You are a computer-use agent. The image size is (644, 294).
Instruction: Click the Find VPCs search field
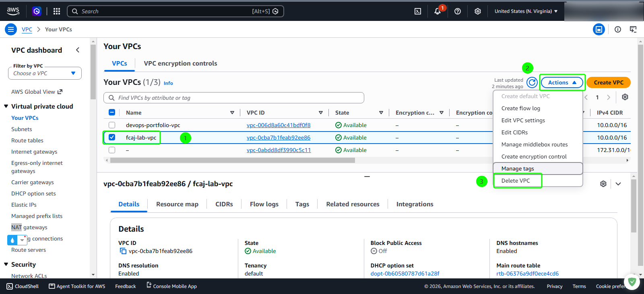point(234,98)
